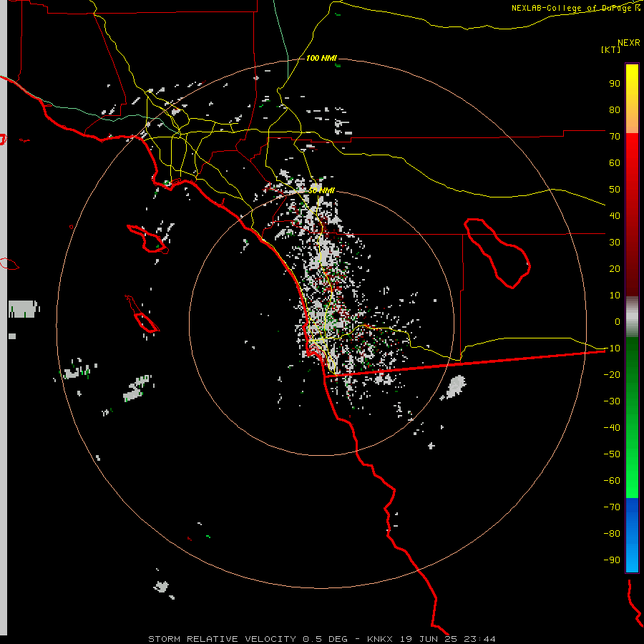Image resolution: width=644 pixels, height=644 pixels.
Task: Click the 90 value on velocity scale
Action: coord(615,84)
